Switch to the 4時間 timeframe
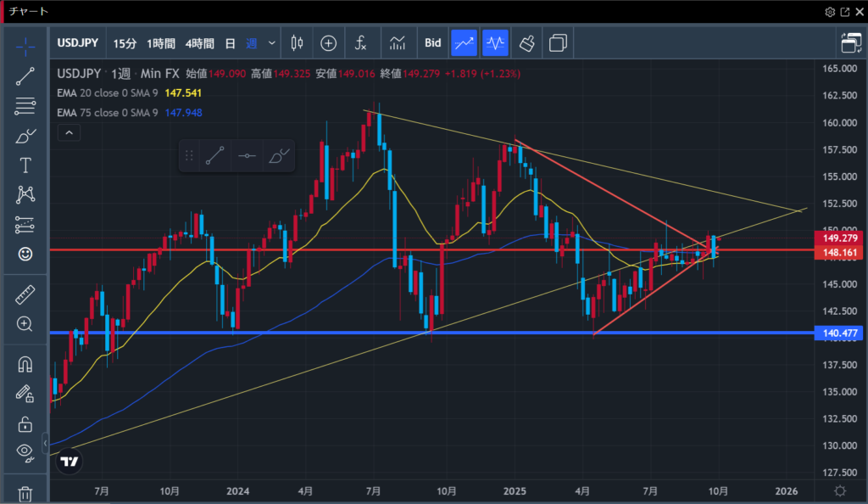 tap(198, 42)
